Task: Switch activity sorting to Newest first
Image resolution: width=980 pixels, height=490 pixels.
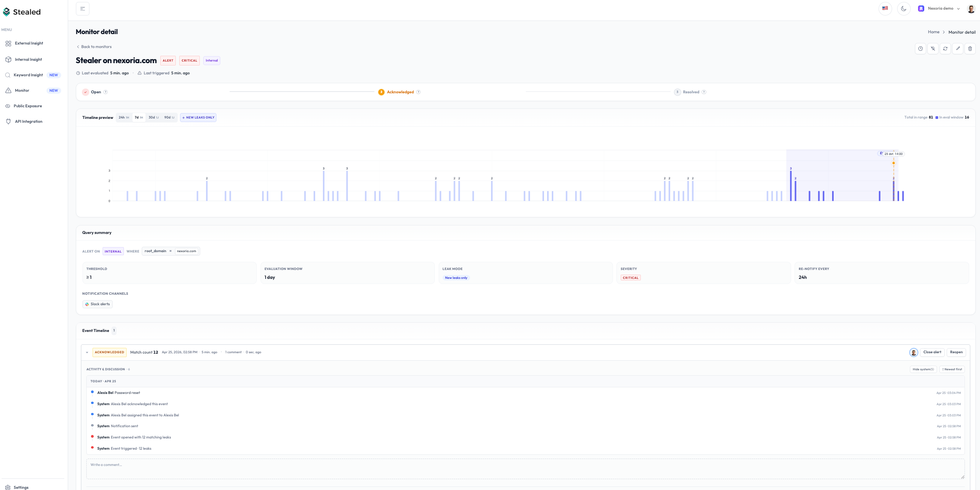Action: coord(952,369)
